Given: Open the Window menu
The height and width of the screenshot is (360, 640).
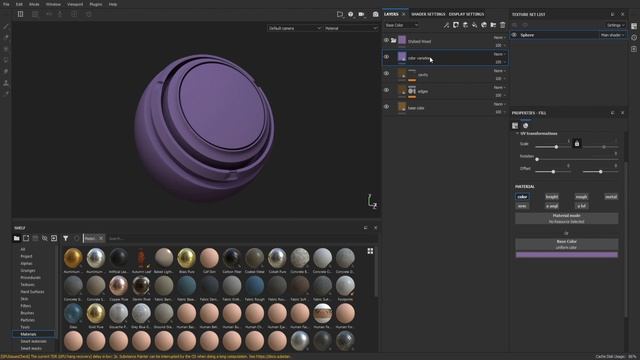Looking at the screenshot, I should [53, 4].
